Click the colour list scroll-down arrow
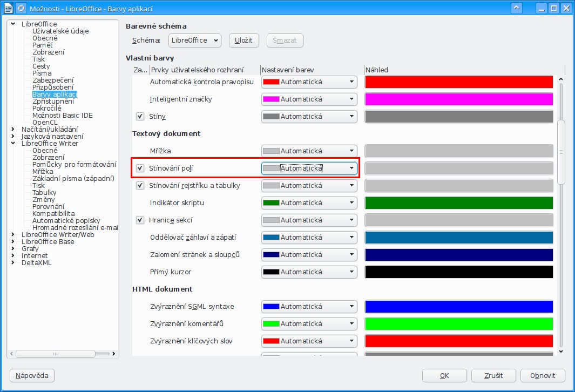Viewport: 575px width, 392px height. [x=561, y=352]
